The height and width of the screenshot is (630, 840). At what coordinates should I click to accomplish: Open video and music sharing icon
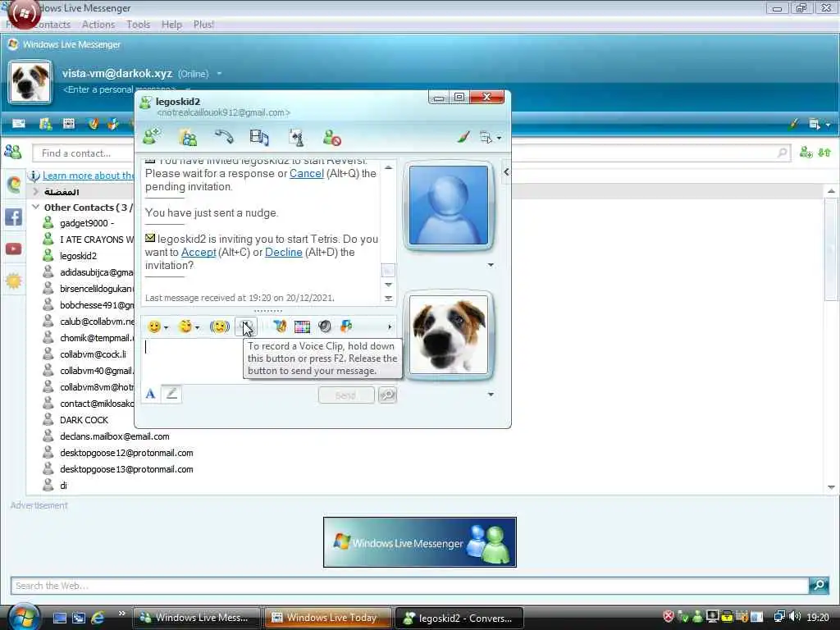tap(259, 137)
